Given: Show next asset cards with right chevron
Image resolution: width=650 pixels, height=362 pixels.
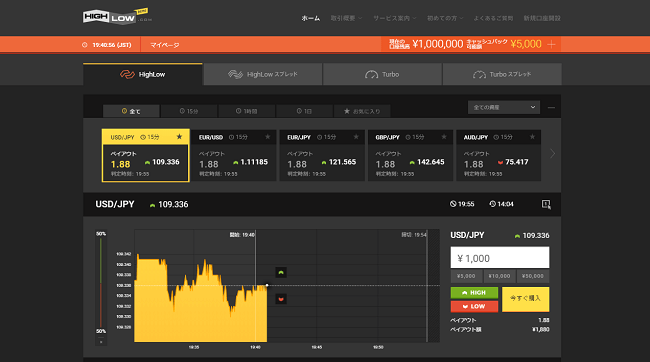Looking at the screenshot, I should click(553, 154).
